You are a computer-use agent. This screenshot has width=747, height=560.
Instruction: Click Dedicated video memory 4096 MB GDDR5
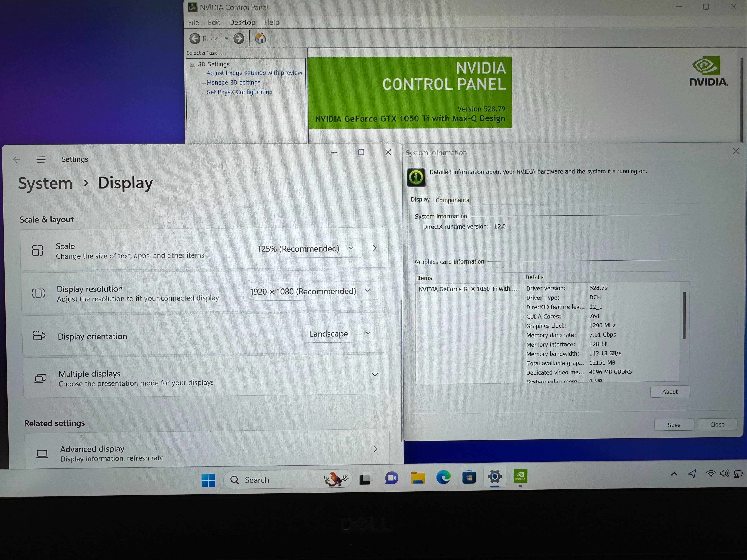coord(610,372)
